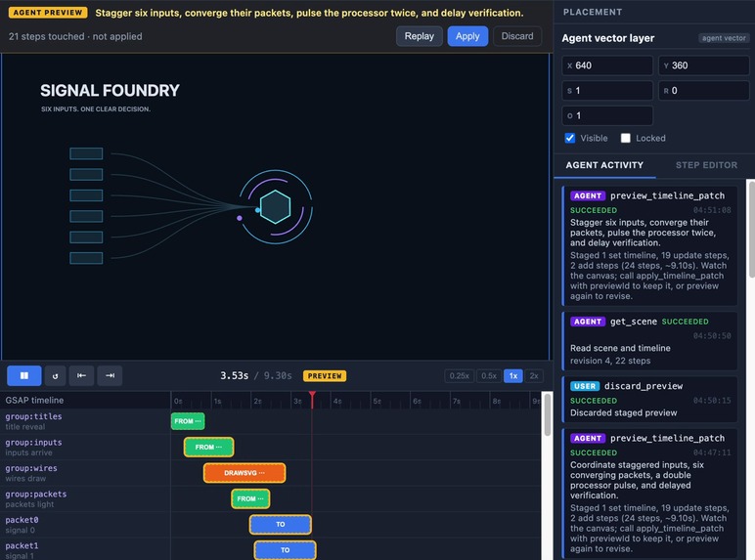The height and width of the screenshot is (560, 755).
Task: Click the Replay button
Action: [419, 36]
